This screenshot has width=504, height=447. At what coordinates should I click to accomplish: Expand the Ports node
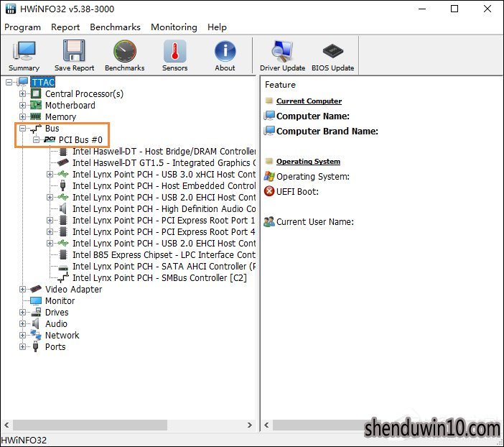pyautogui.click(x=22, y=346)
